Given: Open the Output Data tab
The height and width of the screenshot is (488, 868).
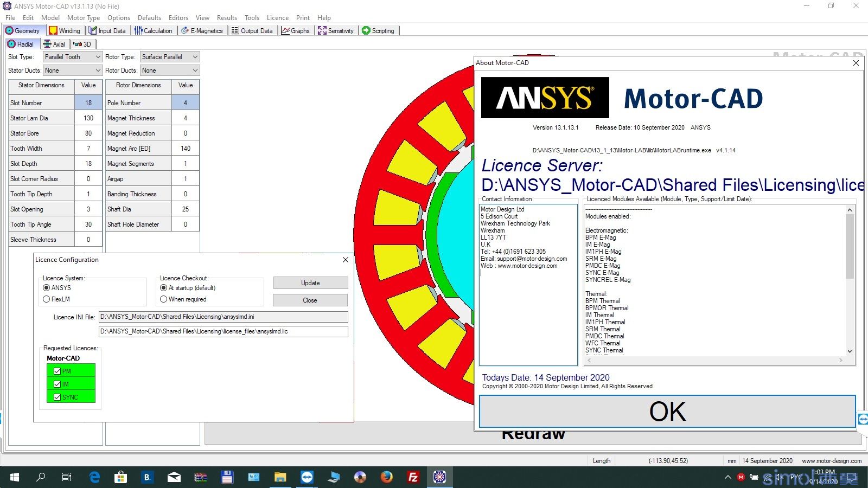Looking at the screenshot, I should point(252,31).
